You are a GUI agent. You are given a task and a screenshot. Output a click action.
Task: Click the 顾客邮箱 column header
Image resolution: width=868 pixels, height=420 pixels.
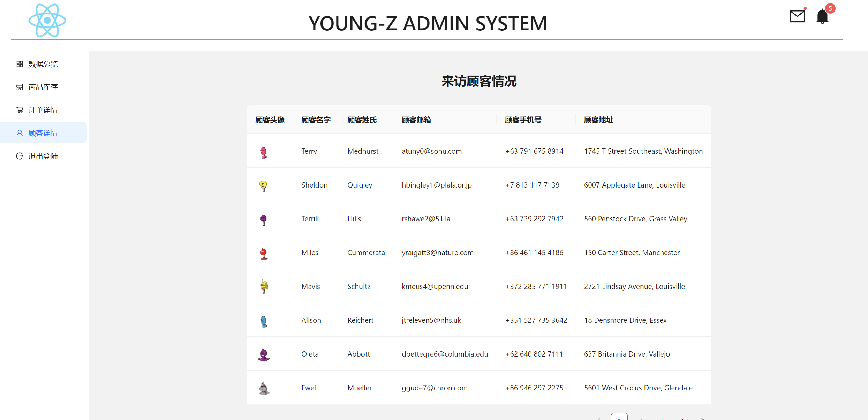point(416,120)
